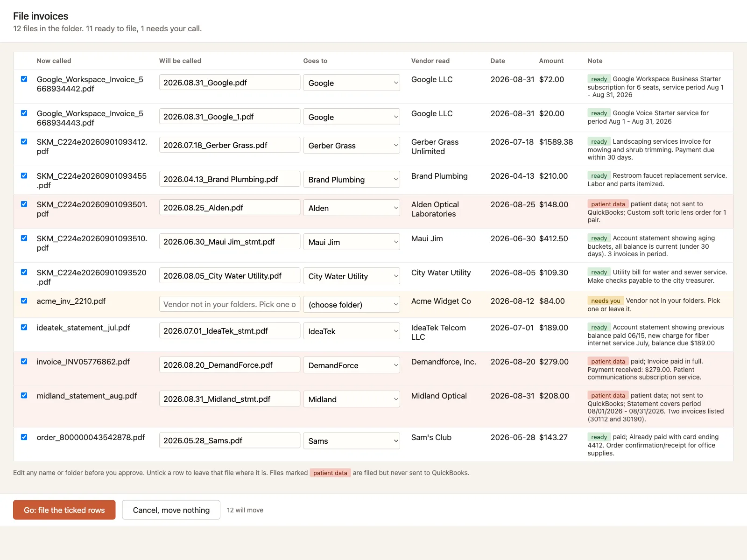Screen dimensions: 747x560
Task: Click the $279.00 amount cell
Action: click(554, 362)
